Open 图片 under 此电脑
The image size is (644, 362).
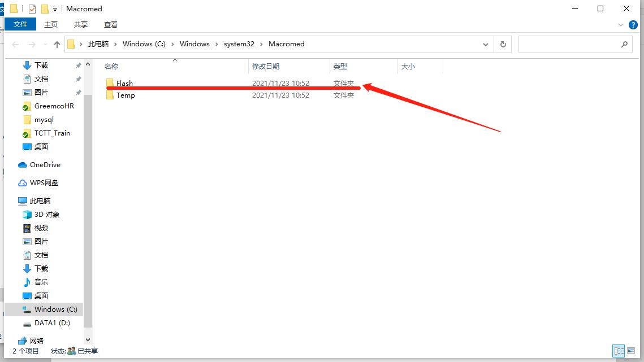click(x=41, y=241)
